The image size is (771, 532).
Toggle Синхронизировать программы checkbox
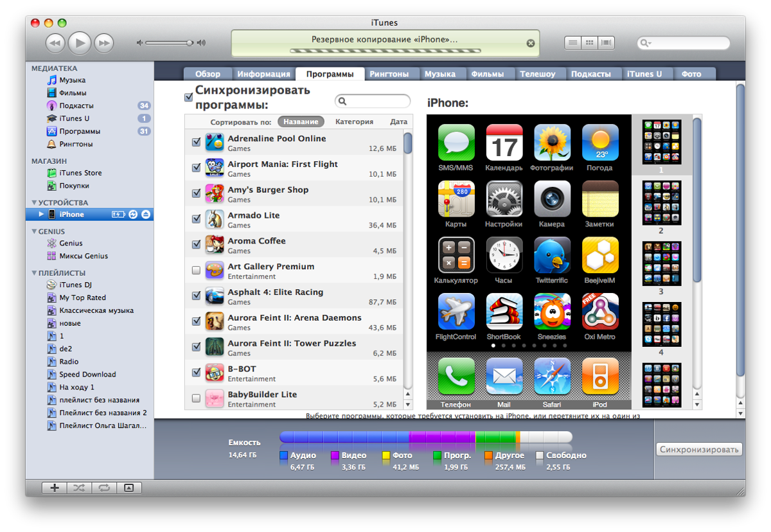point(188,97)
